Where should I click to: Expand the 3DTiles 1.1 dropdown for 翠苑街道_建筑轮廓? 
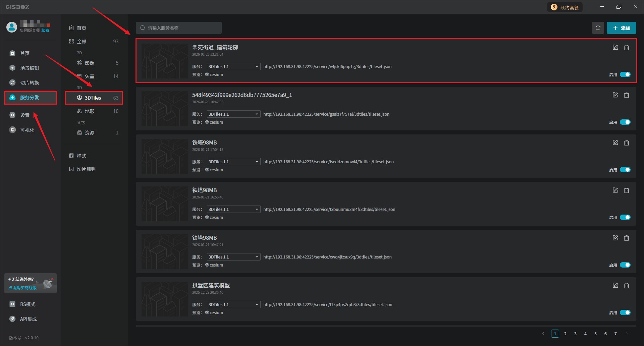pos(233,66)
